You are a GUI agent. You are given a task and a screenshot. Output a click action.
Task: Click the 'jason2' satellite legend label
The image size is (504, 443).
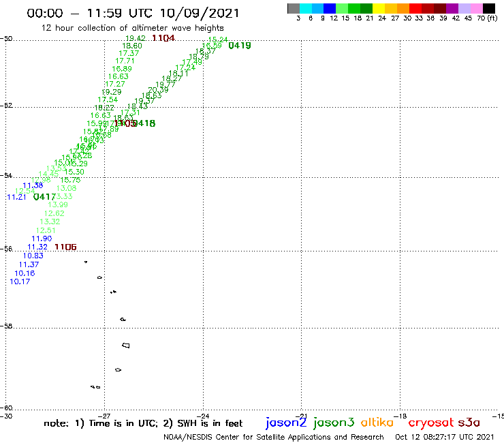[x=286, y=423]
